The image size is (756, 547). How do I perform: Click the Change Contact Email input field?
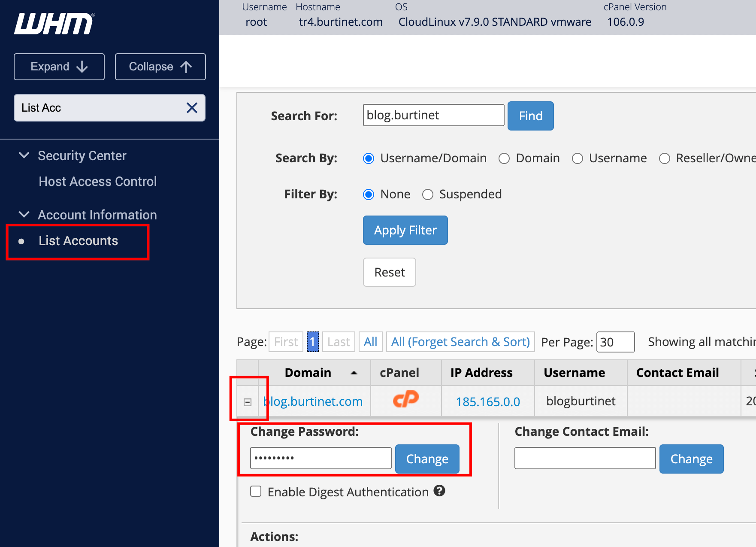pos(585,458)
